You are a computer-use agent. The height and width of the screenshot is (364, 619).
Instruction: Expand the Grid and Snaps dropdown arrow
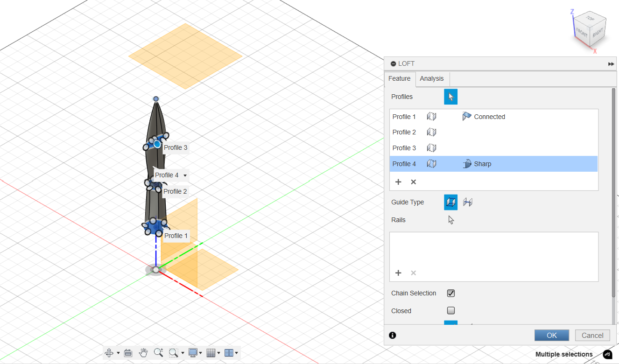click(x=218, y=353)
